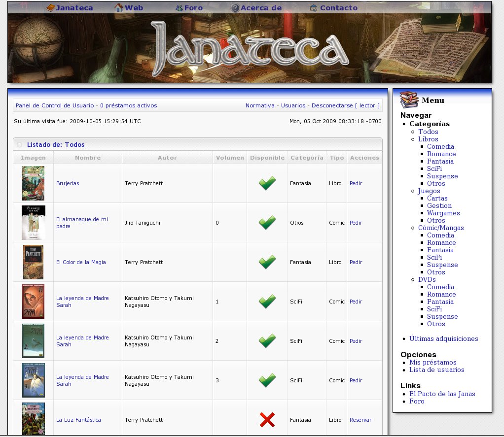This screenshot has width=504, height=437.
Task: Open Usuarios in the user panel bar
Action: (x=293, y=105)
